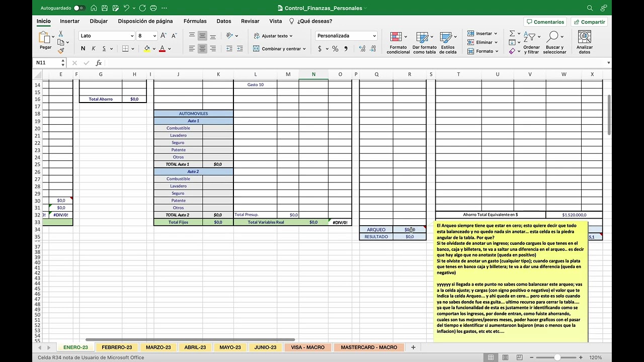Image resolution: width=644 pixels, height=362 pixels.
Task: Center text horizontally
Action: pyautogui.click(x=202, y=49)
